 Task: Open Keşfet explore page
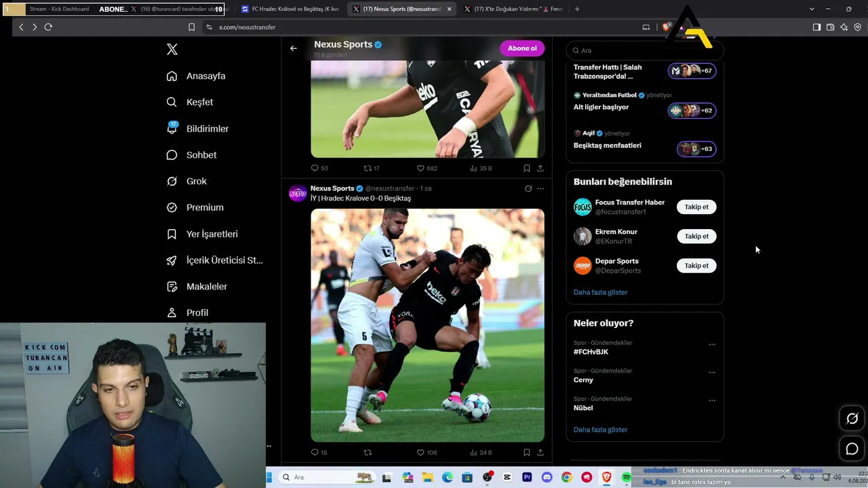(190, 102)
